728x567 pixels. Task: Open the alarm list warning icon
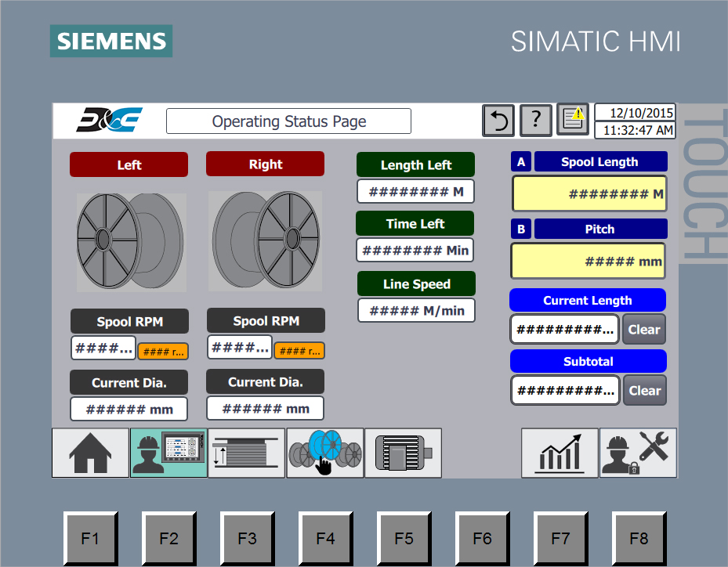(x=573, y=119)
